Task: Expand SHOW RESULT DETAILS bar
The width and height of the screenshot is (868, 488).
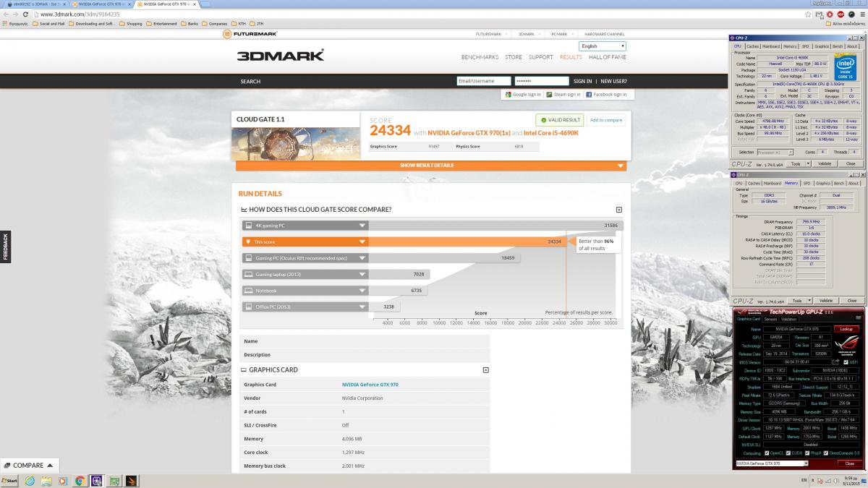Action: tap(431, 166)
